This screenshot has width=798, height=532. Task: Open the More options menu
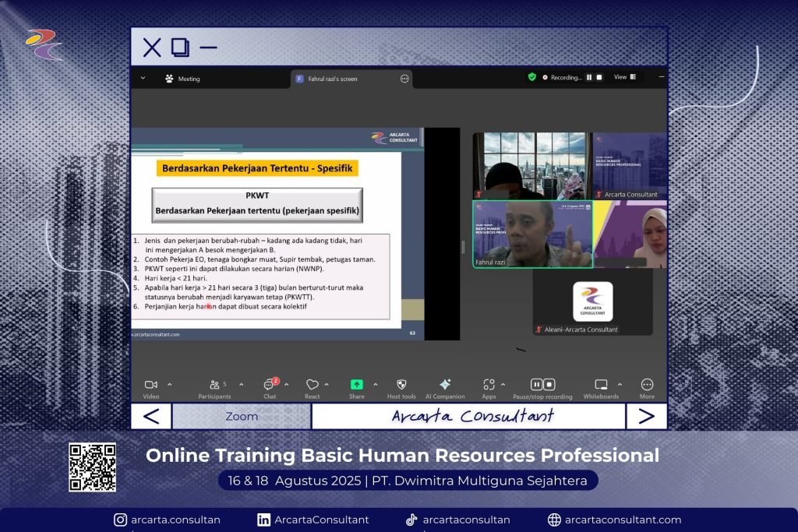click(647, 385)
